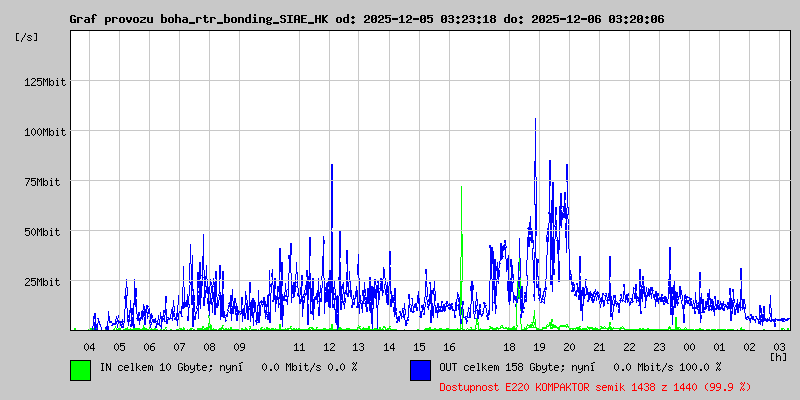The image size is (800, 400).
Task: Click hour 04 on the time axis
Action: tap(89, 346)
